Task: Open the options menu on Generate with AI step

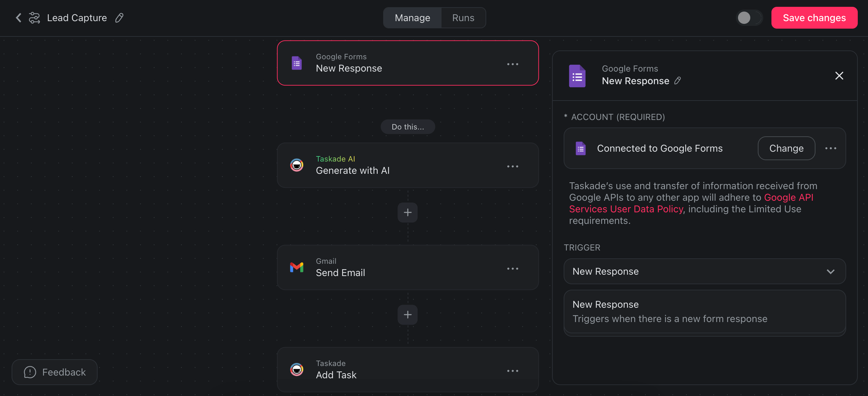Action: pos(513,166)
